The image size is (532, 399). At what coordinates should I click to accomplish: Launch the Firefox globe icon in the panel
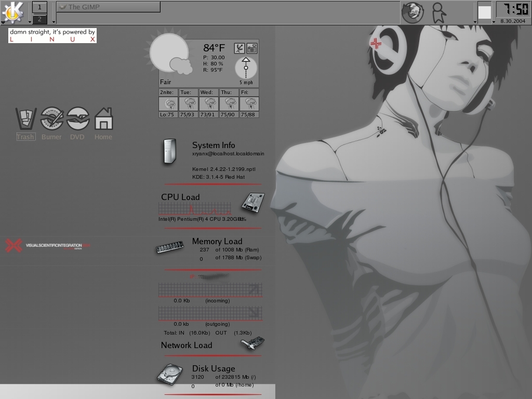[413, 13]
